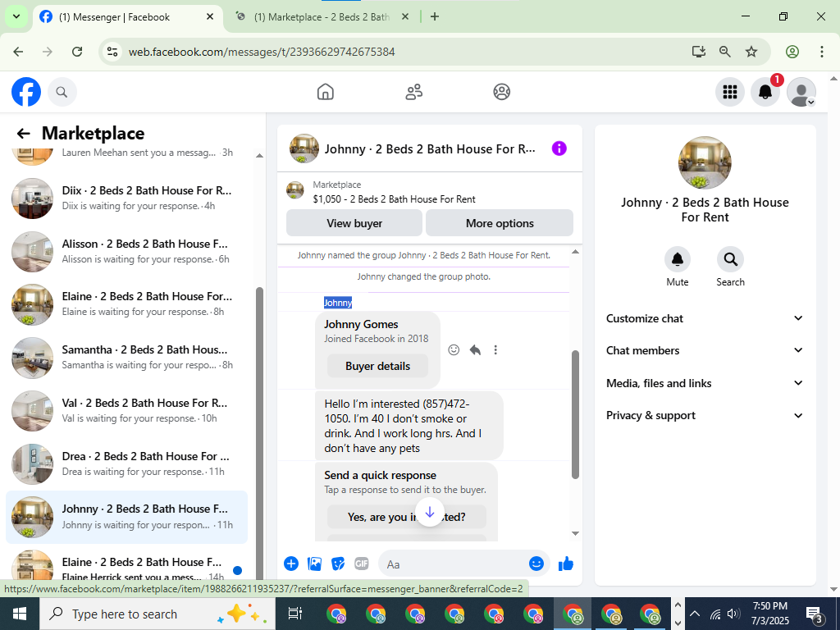Image resolution: width=840 pixels, height=630 pixels.
Task: Open more actions plus icon in composer
Action: (x=291, y=564)
